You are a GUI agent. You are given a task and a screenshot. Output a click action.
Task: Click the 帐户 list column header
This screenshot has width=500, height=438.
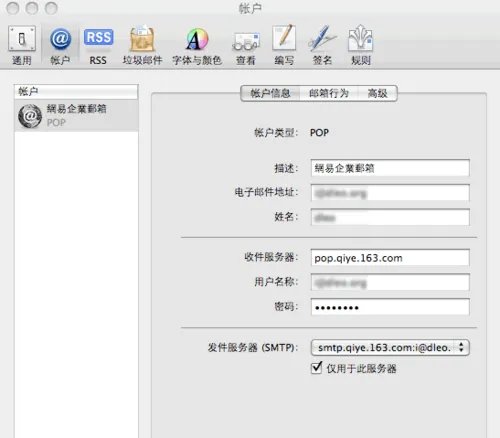(x=76, y=91)
